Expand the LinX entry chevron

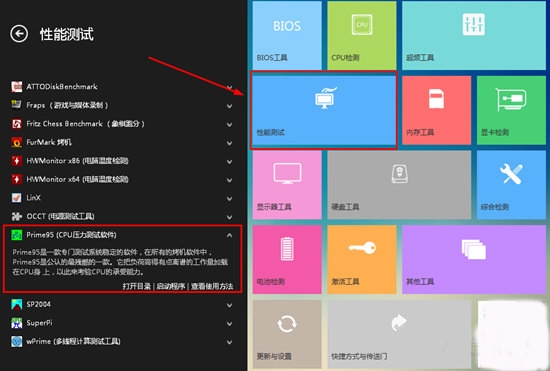229,198
